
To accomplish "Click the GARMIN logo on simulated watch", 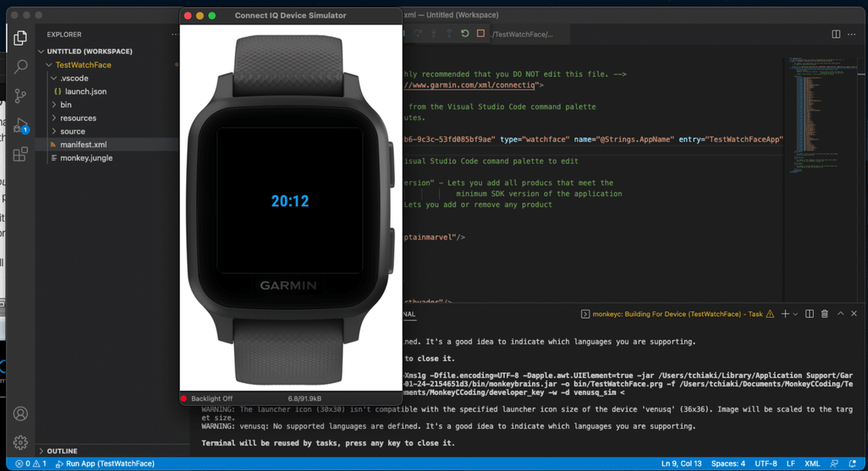I will [289, 285].
